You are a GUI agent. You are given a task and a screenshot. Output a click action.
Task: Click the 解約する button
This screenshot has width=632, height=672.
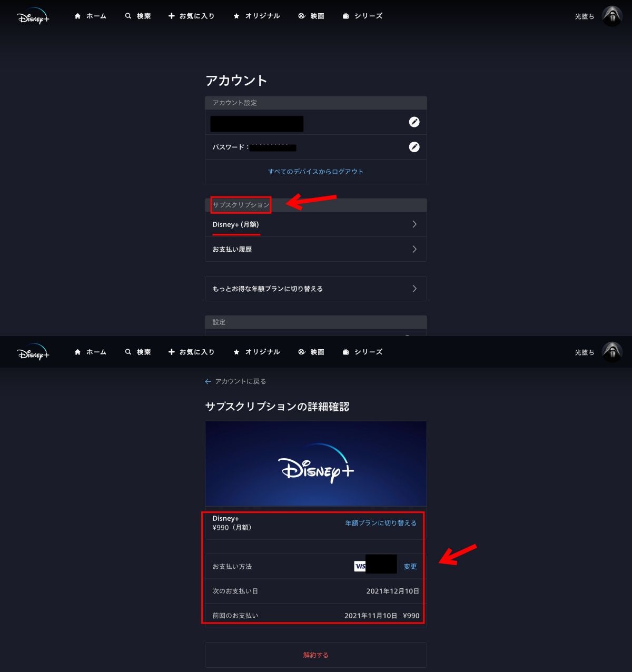pos(316,655)
